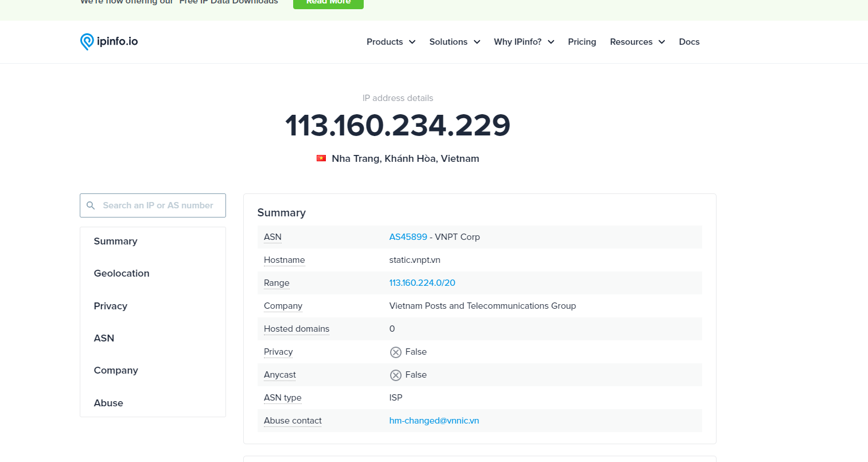The width and height of the screenshot is (868, 462).
Task: Focus the Search an IP or AS number field
Action: 153,205
